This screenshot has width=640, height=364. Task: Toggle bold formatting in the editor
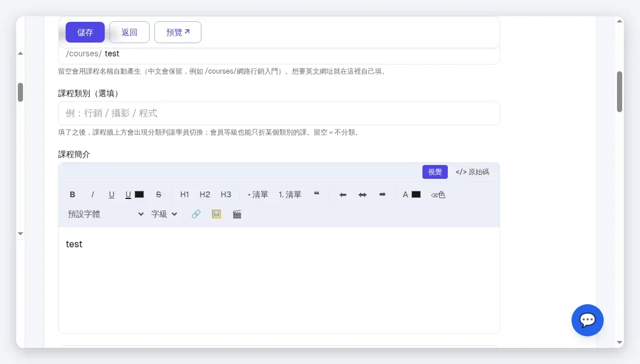(x=73, y=194)
